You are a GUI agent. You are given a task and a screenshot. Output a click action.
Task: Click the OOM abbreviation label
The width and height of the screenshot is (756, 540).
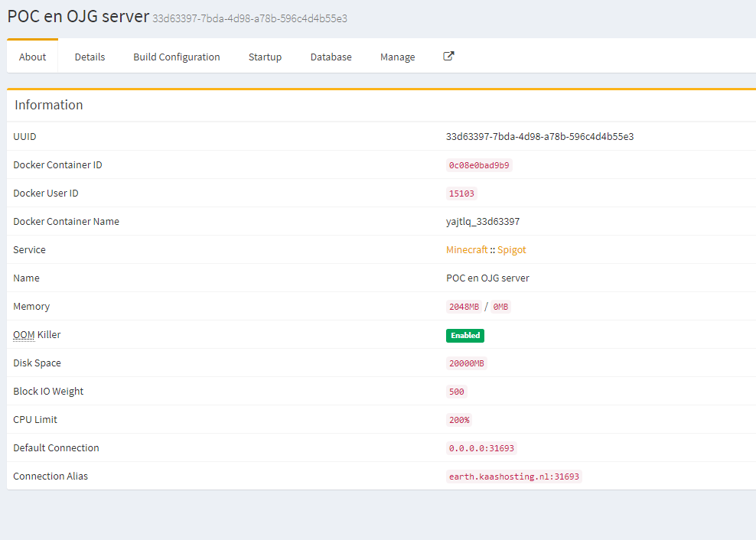pos(24,335)
